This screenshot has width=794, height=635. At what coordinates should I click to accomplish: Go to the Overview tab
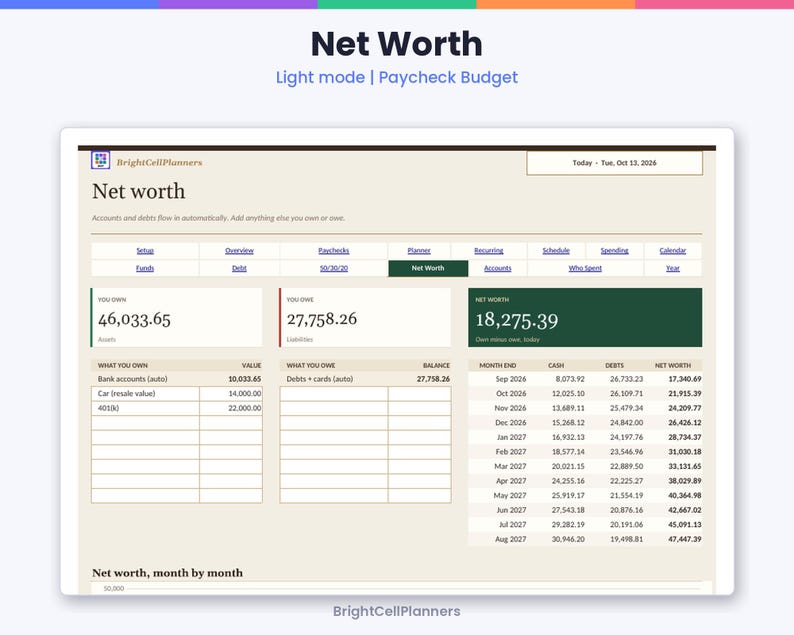click(x=239, y=251)
